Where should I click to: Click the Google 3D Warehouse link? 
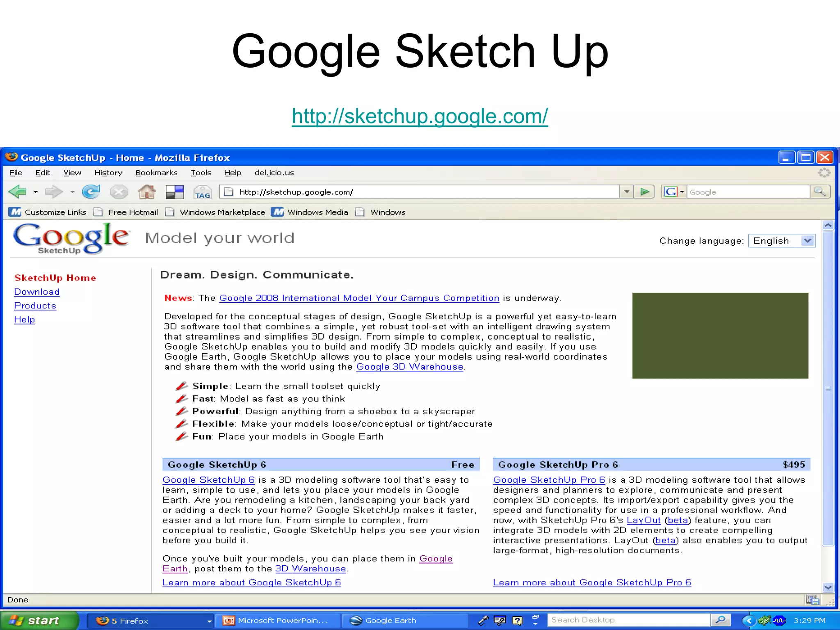(x=409, y=367)
